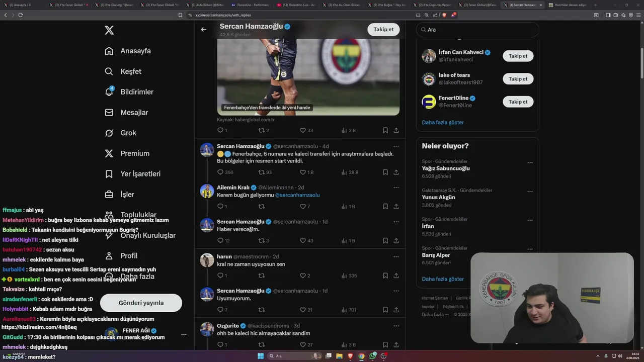
Task: Open the Windows Start menu
Action: 261,356
